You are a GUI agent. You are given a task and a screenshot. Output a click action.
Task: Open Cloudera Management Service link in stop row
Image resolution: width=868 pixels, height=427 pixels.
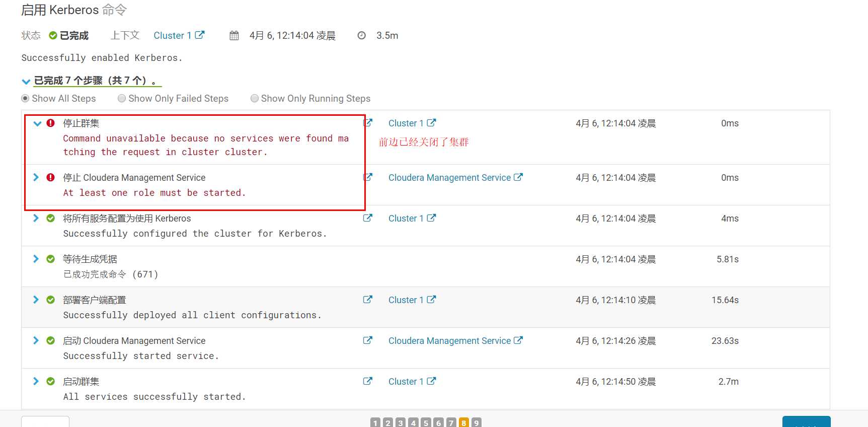(x=449, y=177)
